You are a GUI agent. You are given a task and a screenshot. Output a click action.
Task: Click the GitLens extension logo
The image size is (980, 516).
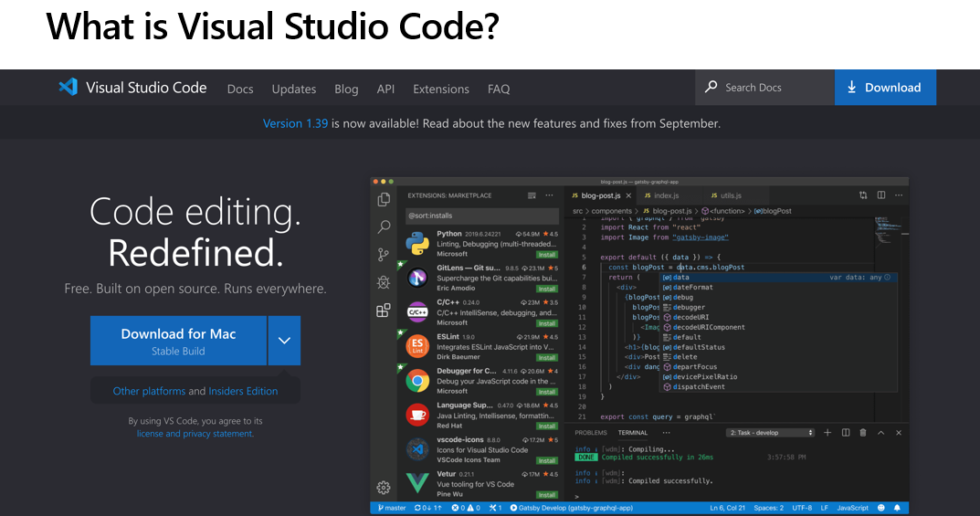tap(416, 278)
